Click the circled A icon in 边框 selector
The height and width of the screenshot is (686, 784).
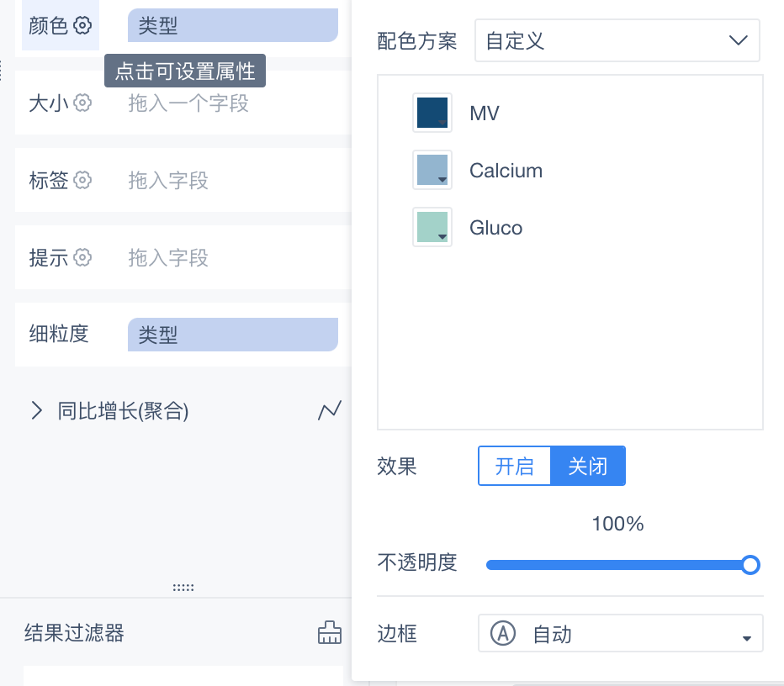(502, 633)
